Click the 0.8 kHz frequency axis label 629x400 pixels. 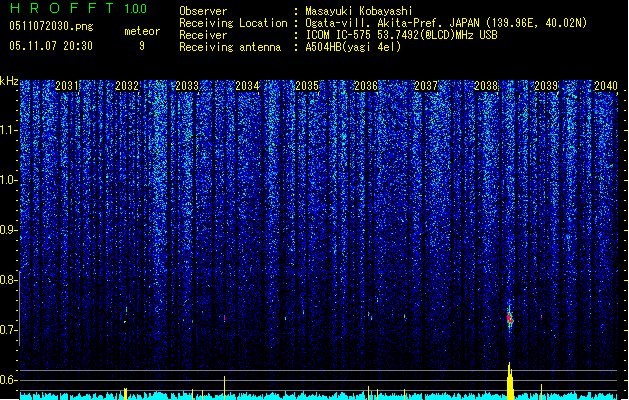click(9, 280)
